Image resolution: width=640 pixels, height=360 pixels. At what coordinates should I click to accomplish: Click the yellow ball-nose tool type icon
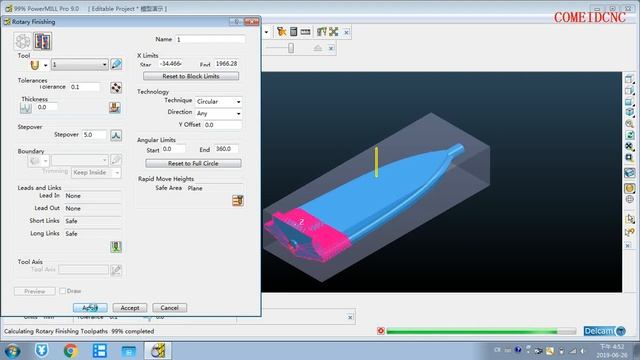(x=35, y=64)
